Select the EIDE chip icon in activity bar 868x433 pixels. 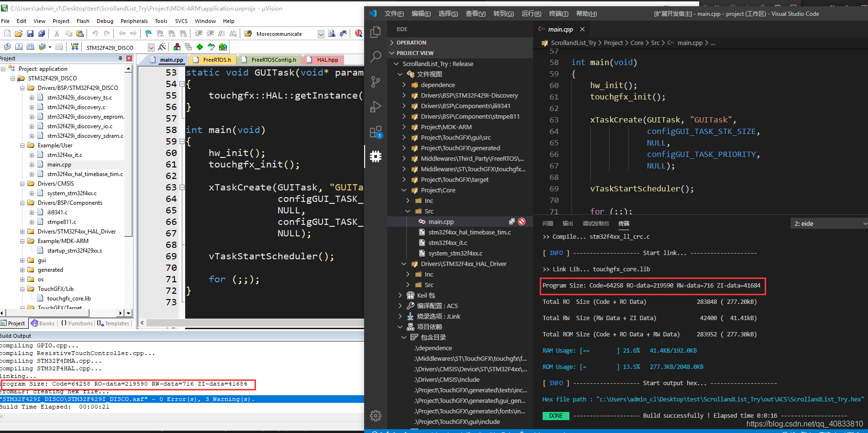pyautogui.click(x=376, y=156)
